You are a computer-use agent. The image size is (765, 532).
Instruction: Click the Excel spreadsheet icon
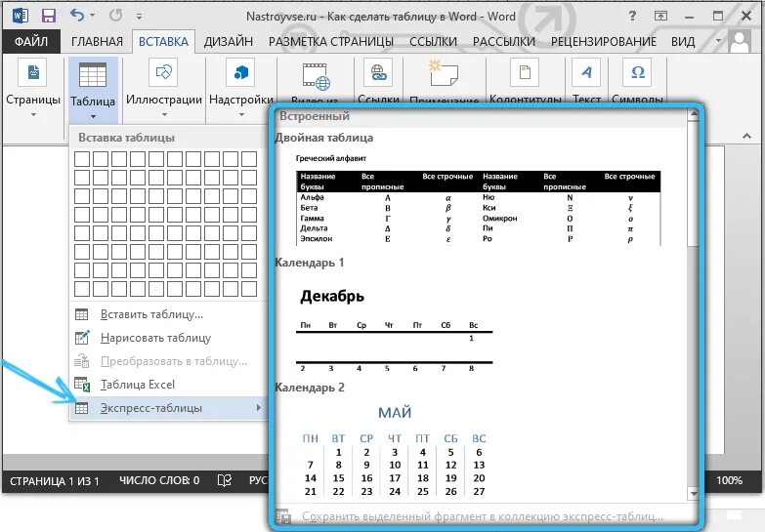click(82, 385)
